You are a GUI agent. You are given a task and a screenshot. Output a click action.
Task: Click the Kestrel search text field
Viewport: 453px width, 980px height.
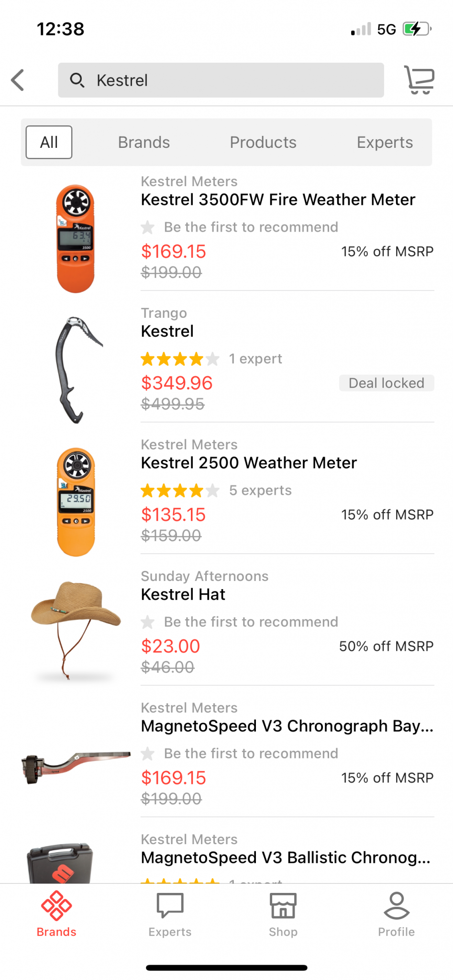point(230,80)
